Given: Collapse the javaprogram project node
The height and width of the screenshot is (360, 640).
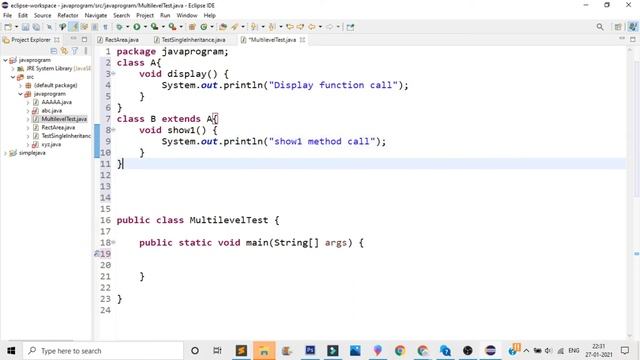Looking at the screenshot, I should (5, 60).
